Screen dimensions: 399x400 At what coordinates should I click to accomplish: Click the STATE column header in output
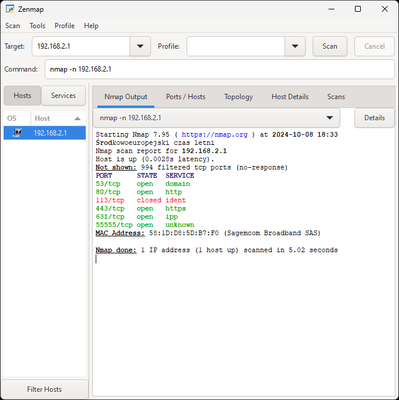point(147,176)
